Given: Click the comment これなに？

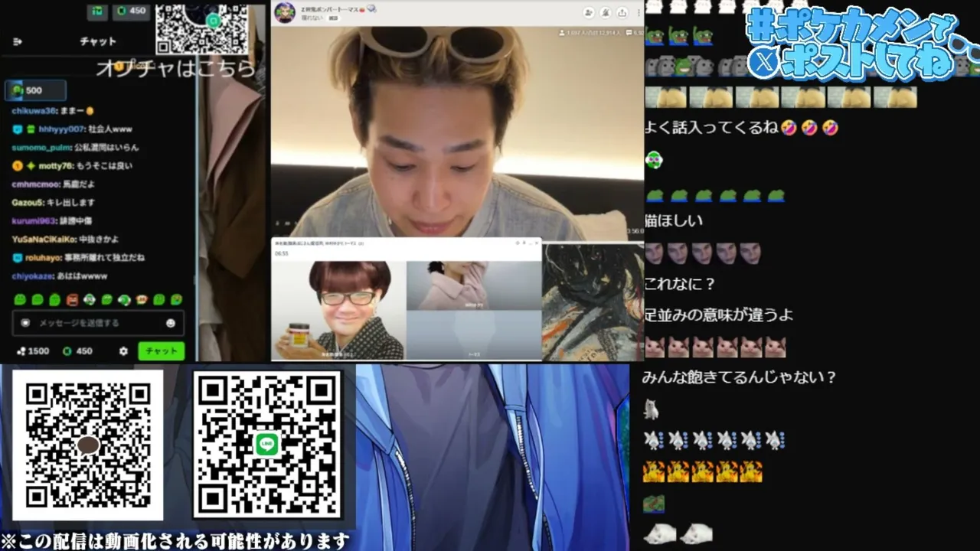Looking at the screenshot, I should point(681,284).
